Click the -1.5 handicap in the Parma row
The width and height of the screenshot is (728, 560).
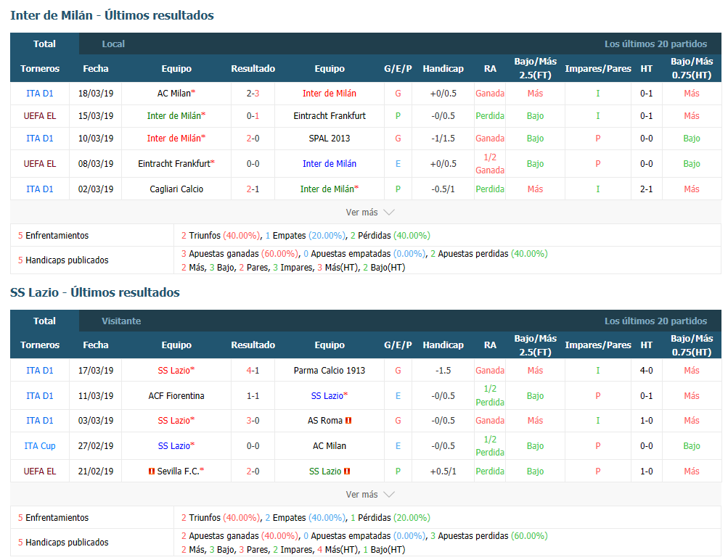pos(443,370)
